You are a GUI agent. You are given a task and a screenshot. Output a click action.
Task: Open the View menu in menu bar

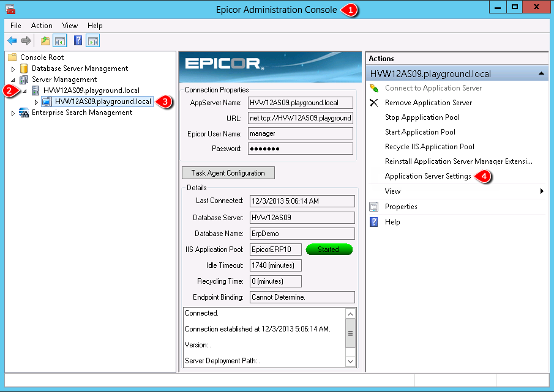(70, 26)
